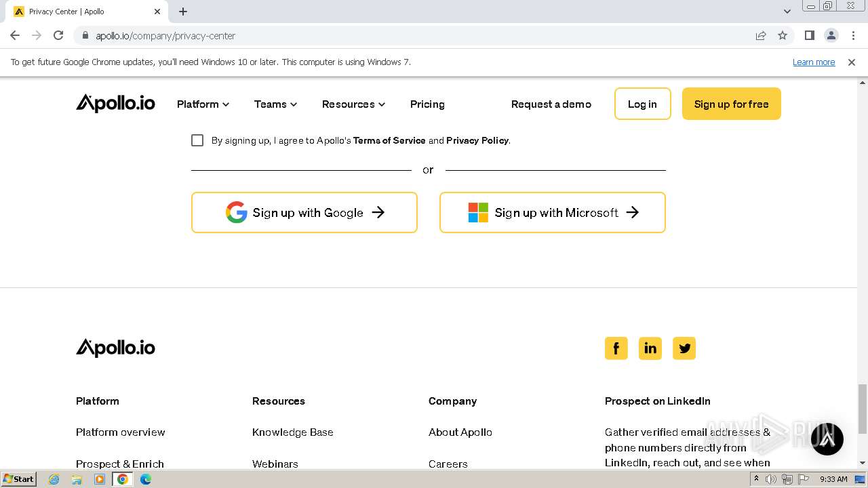Click the Apollo.io logo in footer

[x=115, y=348]
